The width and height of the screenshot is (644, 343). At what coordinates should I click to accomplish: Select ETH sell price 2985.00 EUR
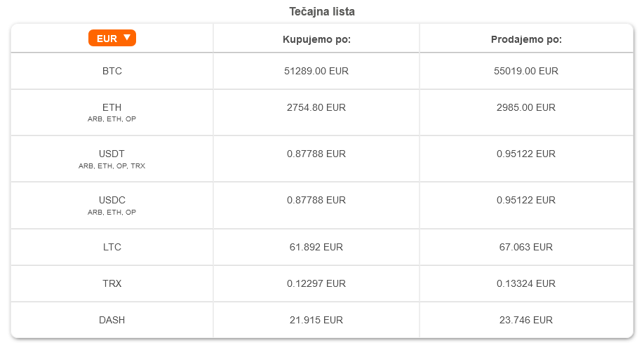coord(526,107)
